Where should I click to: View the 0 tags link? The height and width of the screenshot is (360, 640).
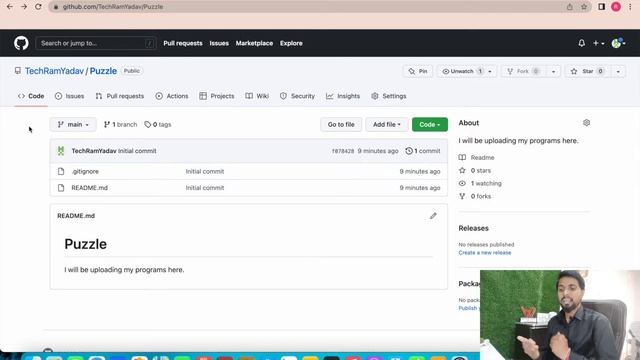[x=158, y=124]
